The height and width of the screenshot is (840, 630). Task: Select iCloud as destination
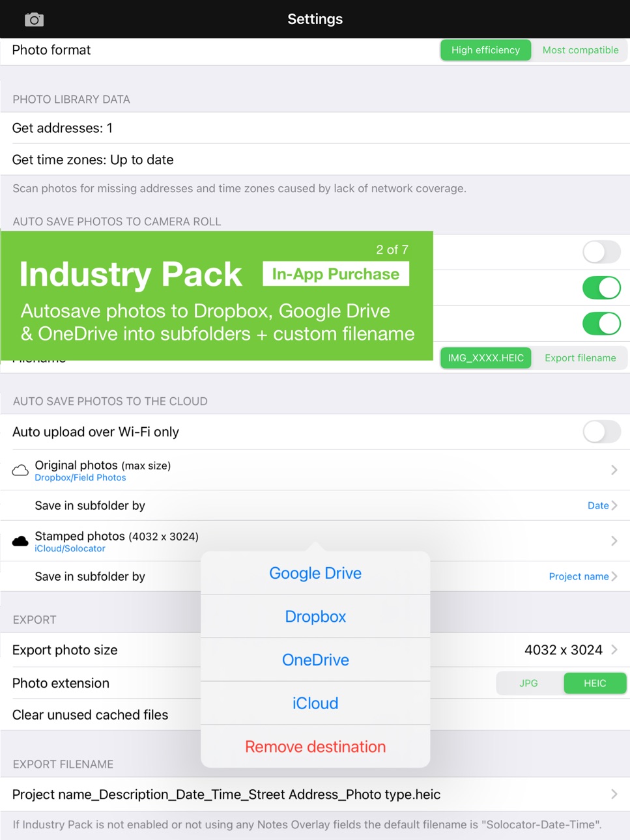[x=315, y=703]
